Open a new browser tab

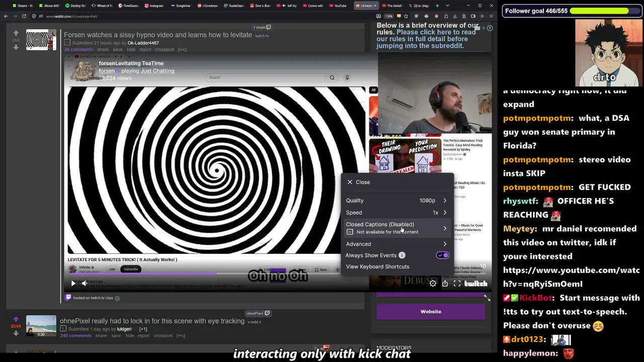pos(437,6)
